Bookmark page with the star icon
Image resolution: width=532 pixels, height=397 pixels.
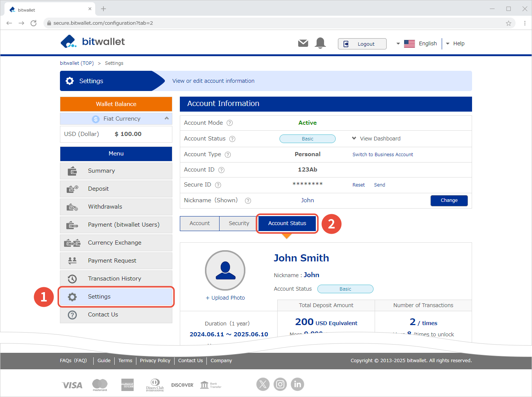(508, 23)
